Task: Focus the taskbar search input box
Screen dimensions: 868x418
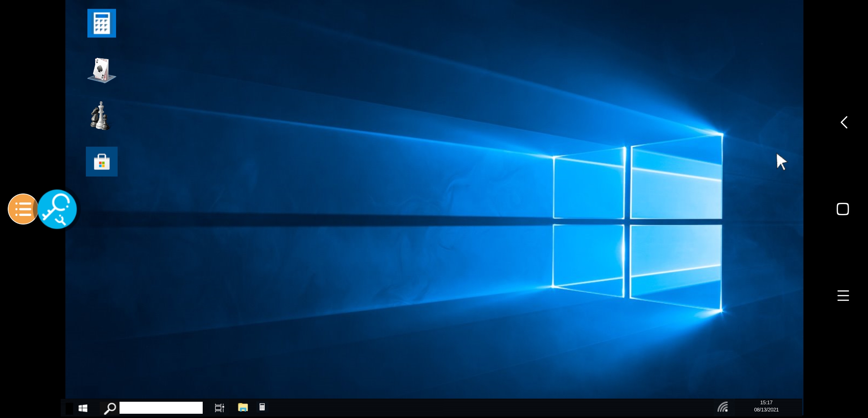Action: (x=161, y=408)
